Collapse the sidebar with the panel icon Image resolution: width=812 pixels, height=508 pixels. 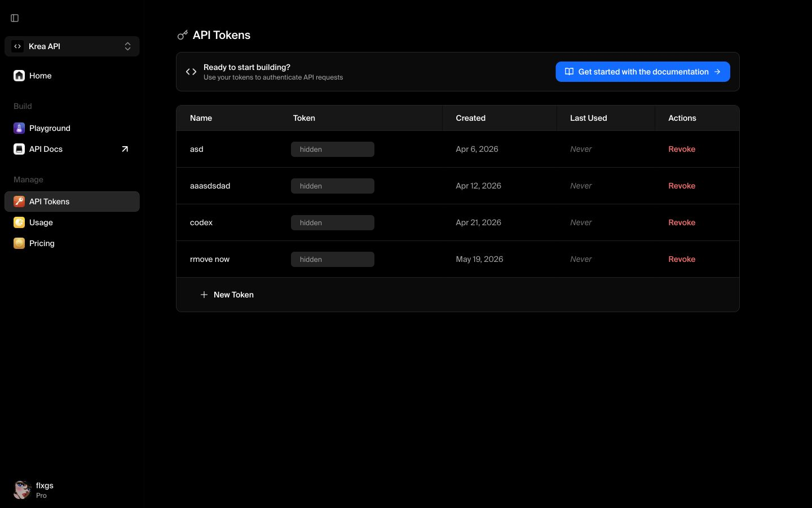(15, 18)
